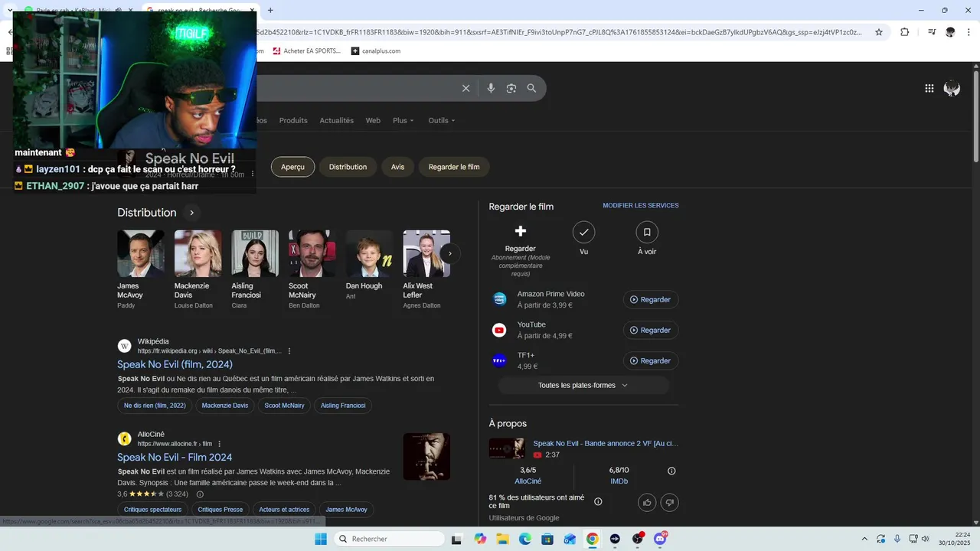Show next cast members carousel arrow
This screenshot has width=980, height=551.
coord(450,253)
